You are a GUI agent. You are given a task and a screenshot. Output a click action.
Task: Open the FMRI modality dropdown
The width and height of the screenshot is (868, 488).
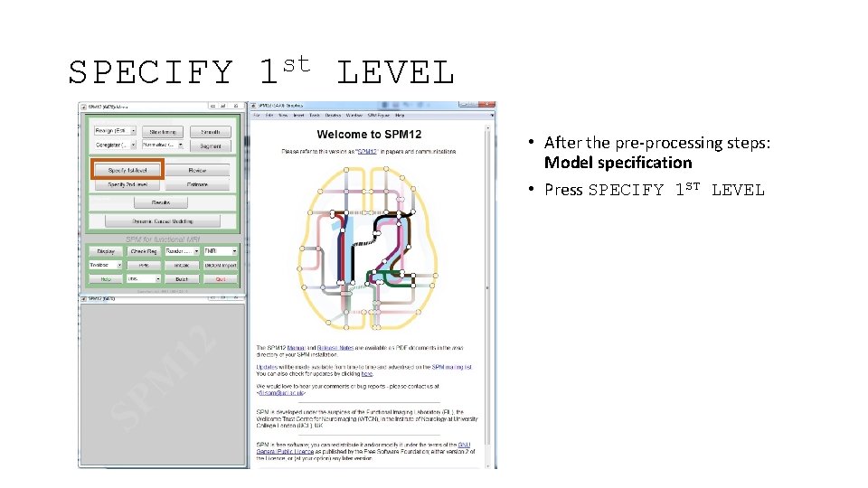221,251
